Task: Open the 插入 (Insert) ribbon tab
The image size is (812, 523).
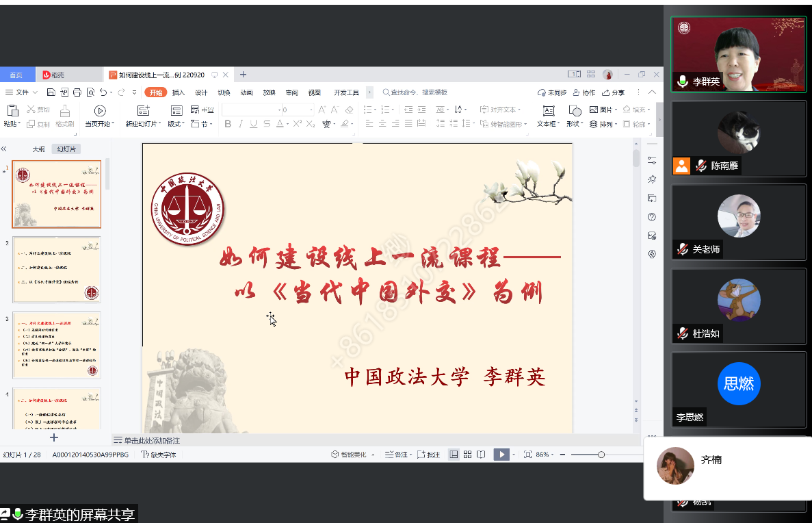Action: pyautogui.click(x=179, y=92)
